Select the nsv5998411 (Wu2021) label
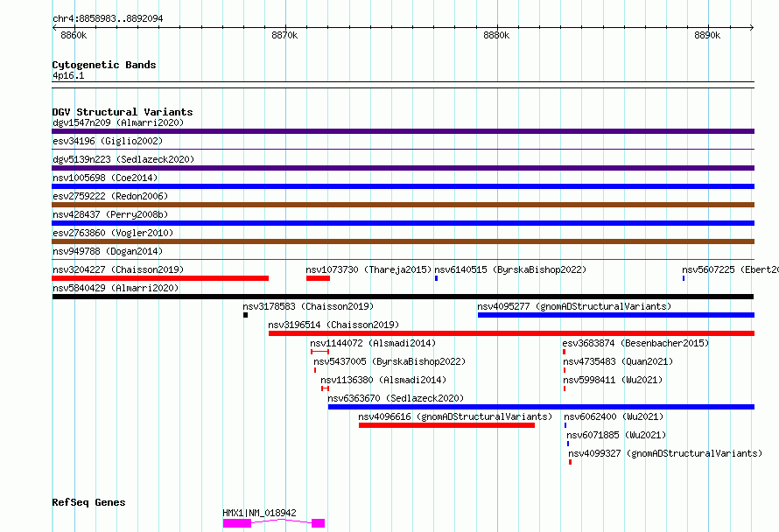779x532 pixels. (613, 380)
